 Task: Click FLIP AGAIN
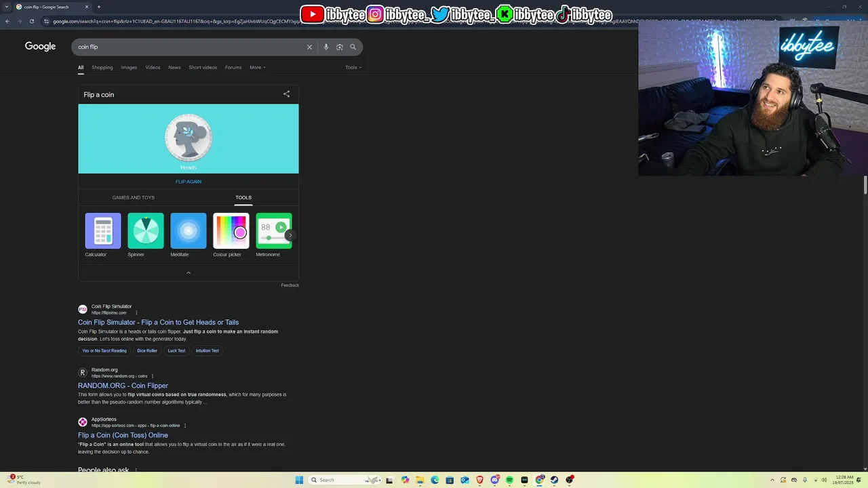189,182
